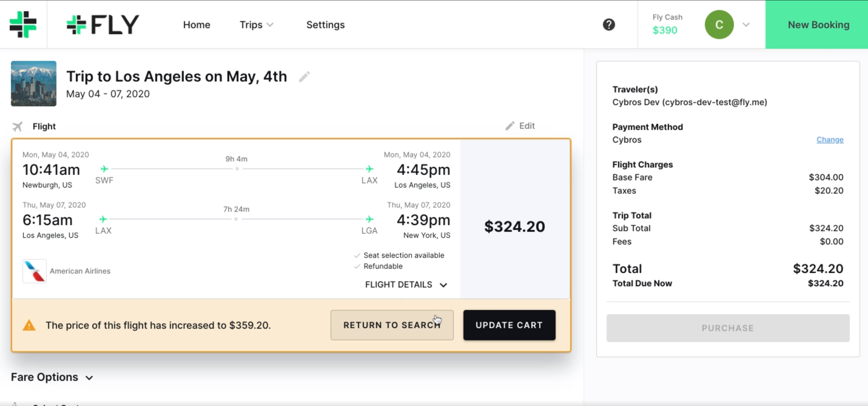The image size is (868, 406).
Task: Click the Update Cart button
Action: pyautogui.click(x=509, y=325)
